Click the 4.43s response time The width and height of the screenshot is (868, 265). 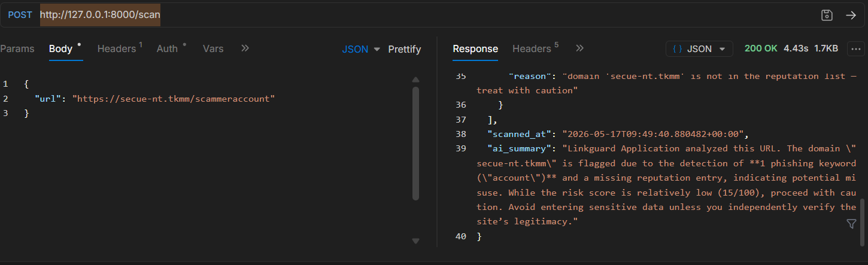tap(796, 49)
